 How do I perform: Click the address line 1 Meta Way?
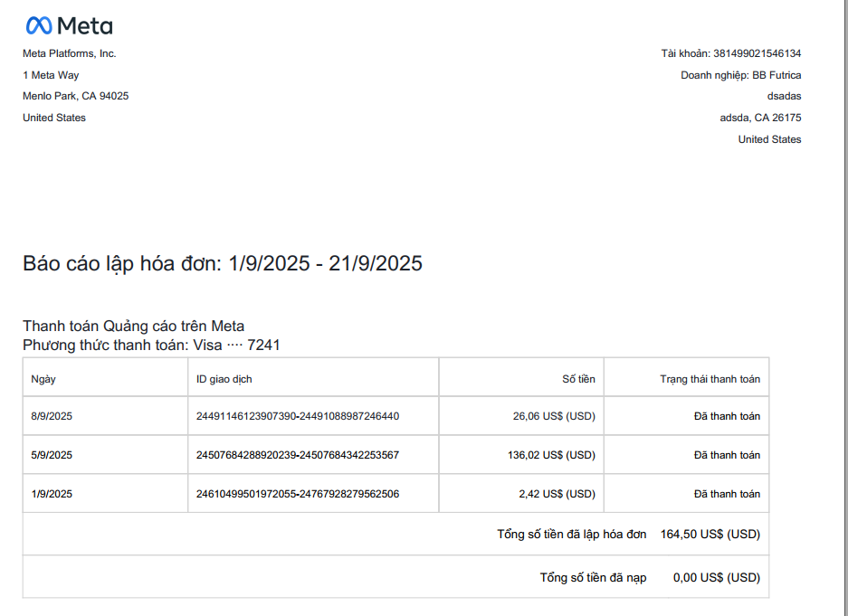point(51,75)
